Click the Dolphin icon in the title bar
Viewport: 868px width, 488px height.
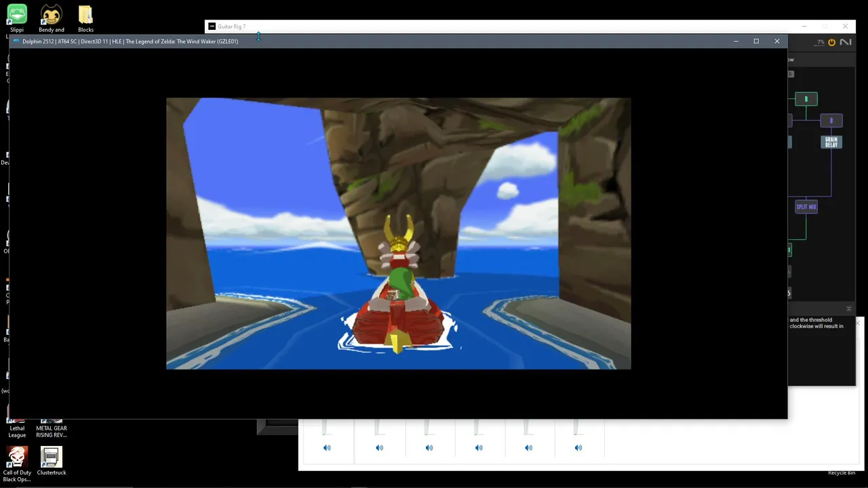[x=16, y=41]
